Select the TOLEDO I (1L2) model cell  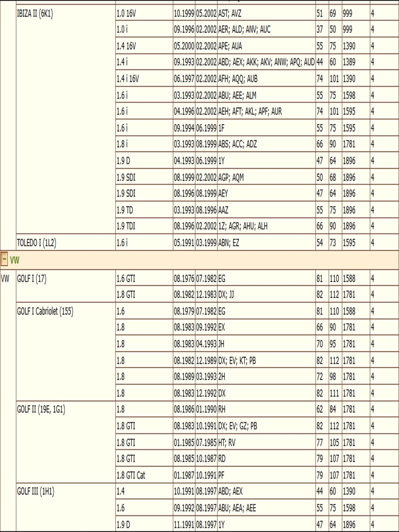(37, 243)
